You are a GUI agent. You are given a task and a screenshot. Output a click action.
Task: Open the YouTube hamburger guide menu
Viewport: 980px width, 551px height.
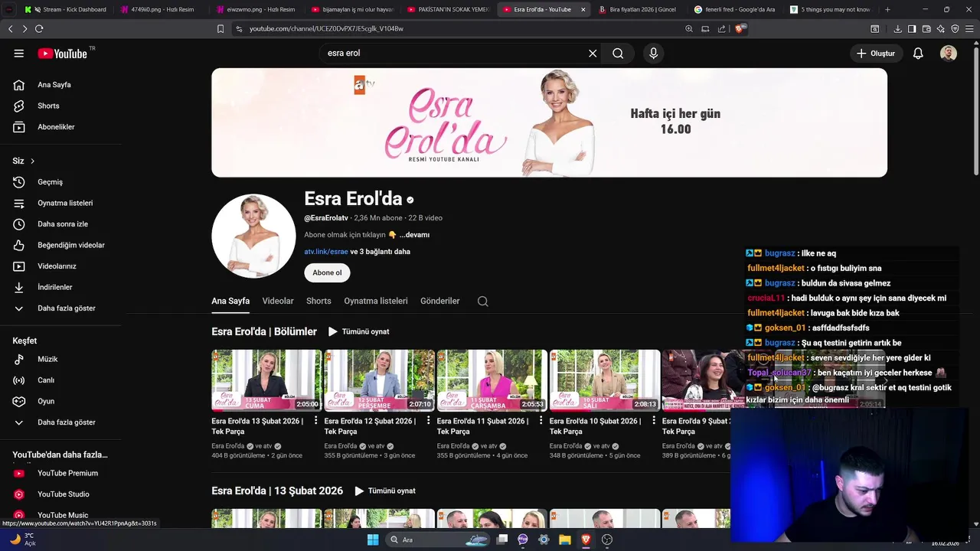tap(19, 54)
